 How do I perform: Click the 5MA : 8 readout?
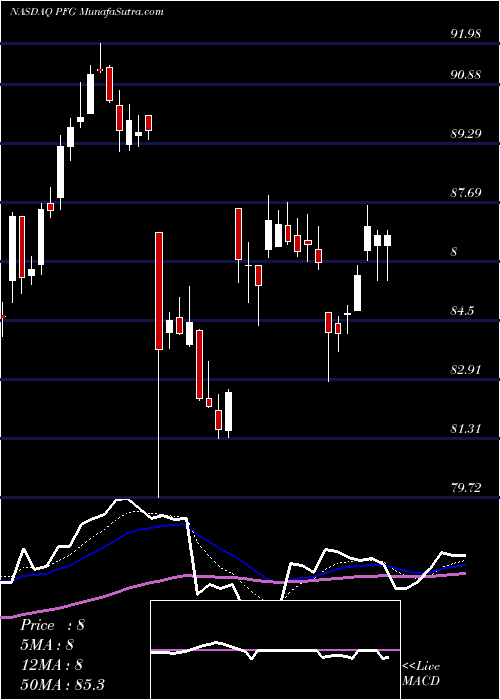(47, 645)
